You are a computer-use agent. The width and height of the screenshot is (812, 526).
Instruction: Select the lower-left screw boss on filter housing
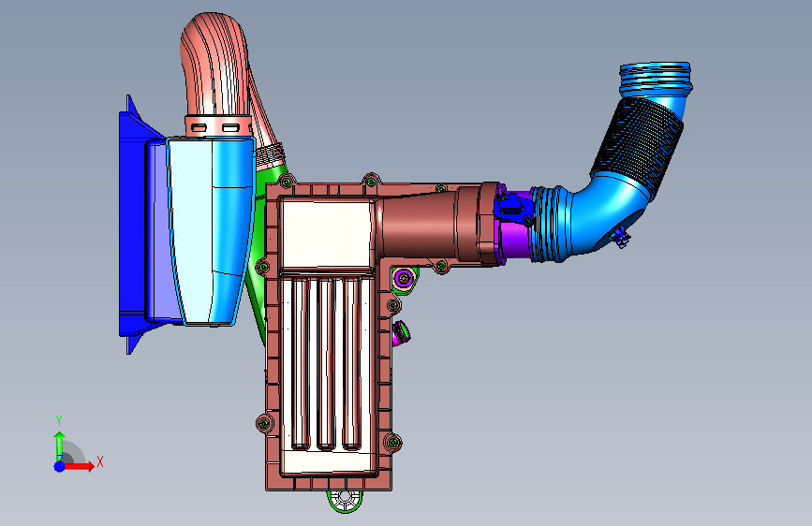(x=264, y=424)
